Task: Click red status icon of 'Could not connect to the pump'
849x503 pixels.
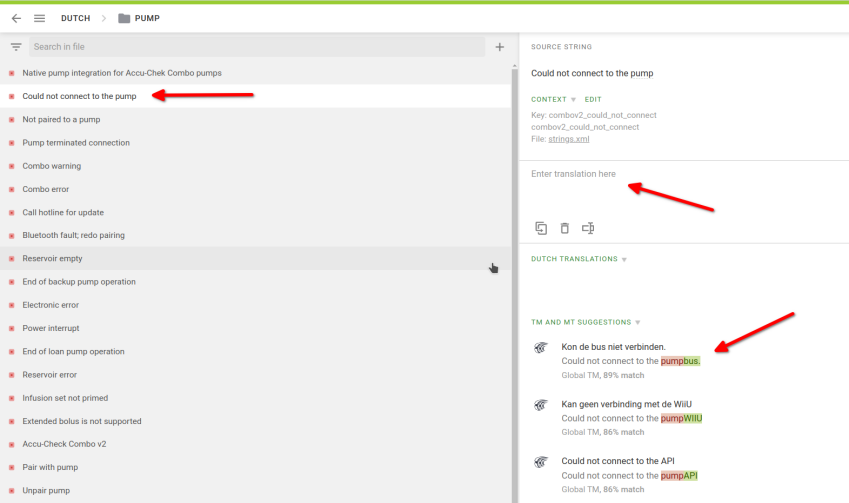Action: pyautogui.click(x=11, y=96)
